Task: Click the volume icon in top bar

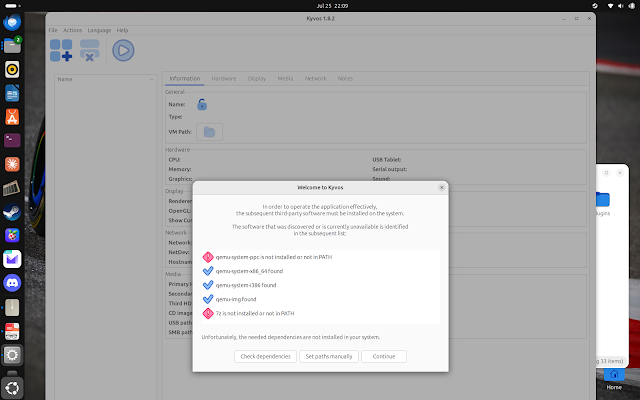Action: click(621, 6)
